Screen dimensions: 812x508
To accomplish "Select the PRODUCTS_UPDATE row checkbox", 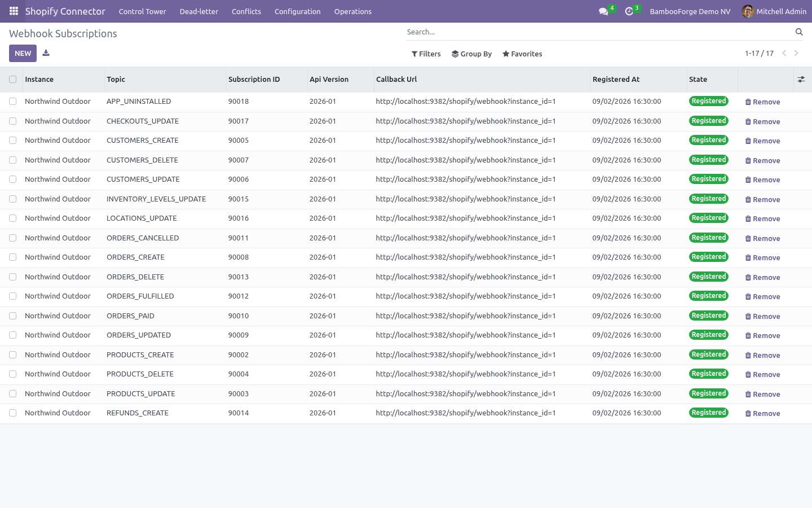I will [x=12, y=394].
